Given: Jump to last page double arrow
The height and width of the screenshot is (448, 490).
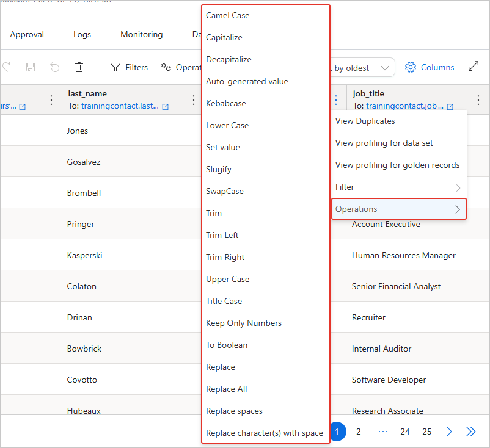Looking at the screenshot, I should 471,432.
